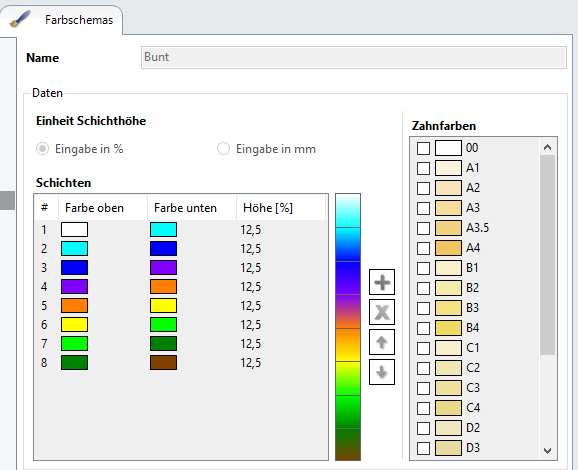Click the Zahnfarben scroll up arrow
The width and height of the screenshot is (578, 470).
point(547,147)
